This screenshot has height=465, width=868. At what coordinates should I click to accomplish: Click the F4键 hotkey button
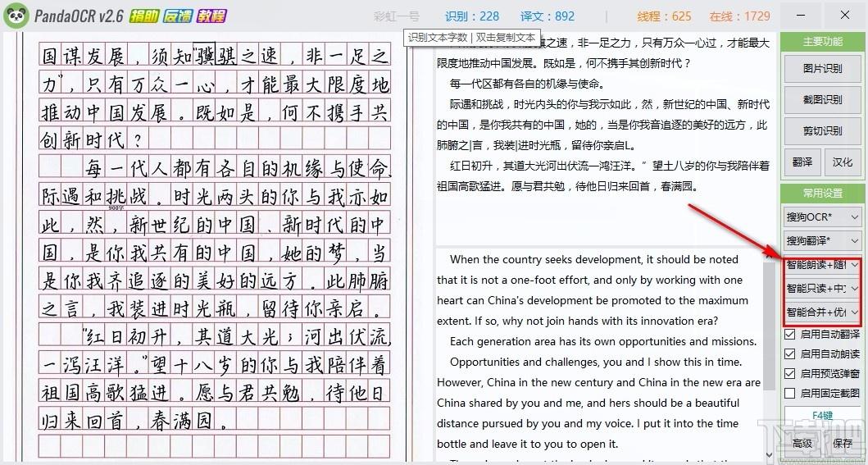pyautogui.click(x=822, y=415)
